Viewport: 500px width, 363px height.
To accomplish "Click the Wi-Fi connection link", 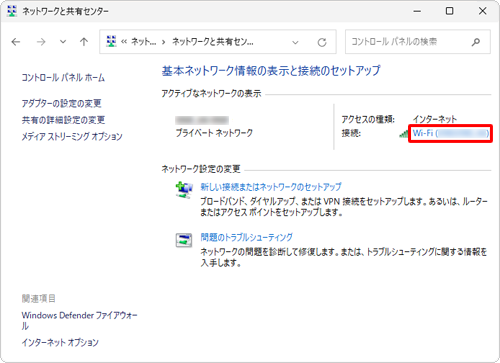I will 451,133.
